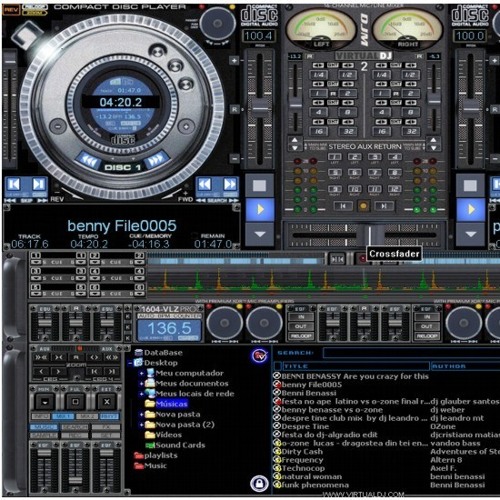
Task: Click the blue play button on left deck
Action: [260, 209]
